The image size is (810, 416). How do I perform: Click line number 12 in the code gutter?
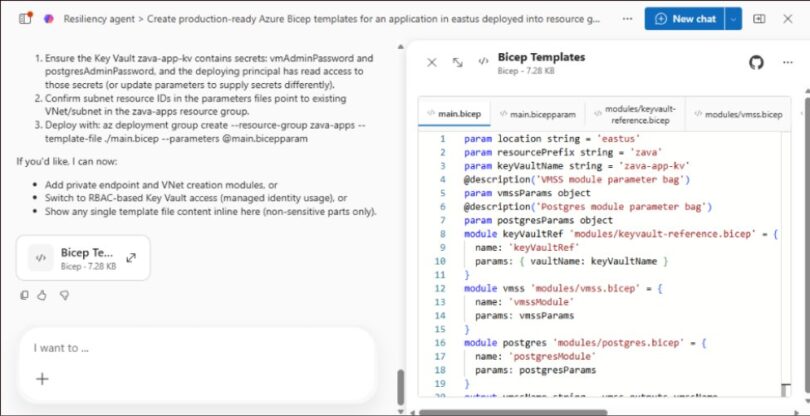pyautogui.click(x=440, y=288)
